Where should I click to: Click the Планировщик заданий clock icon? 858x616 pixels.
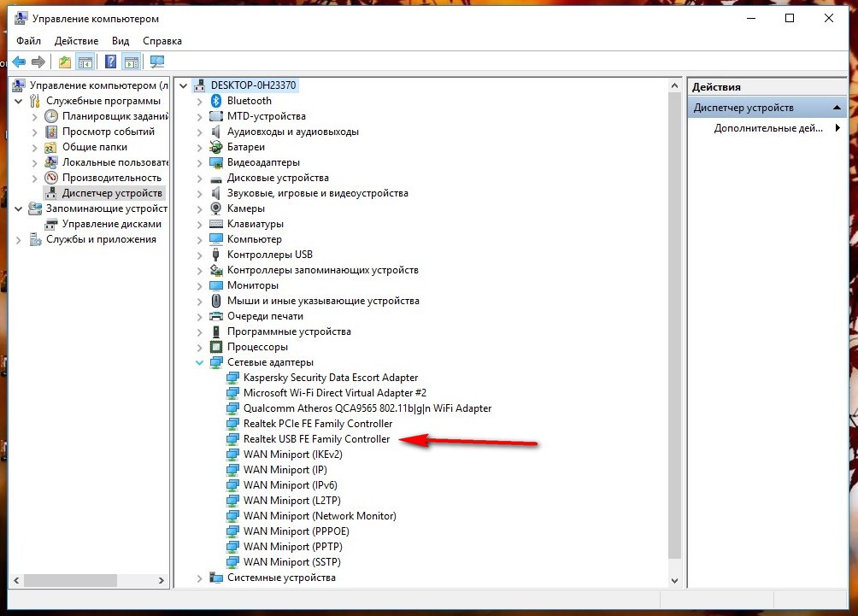pos(51,116)
